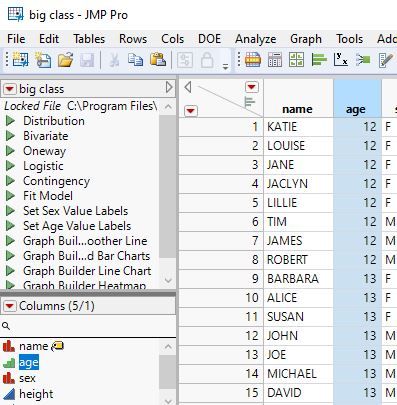
Task: Click the pencil-and-form icon in toolbar
Action: coord(386,60)
